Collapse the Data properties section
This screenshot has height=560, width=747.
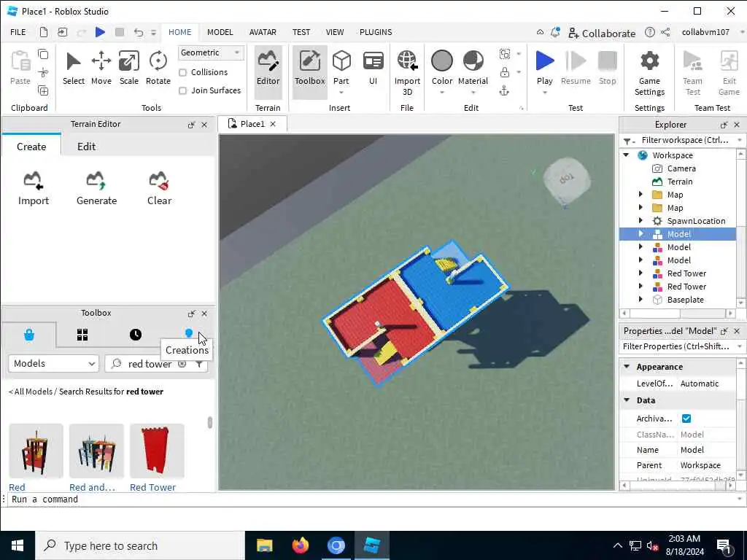tap(627, 400)
